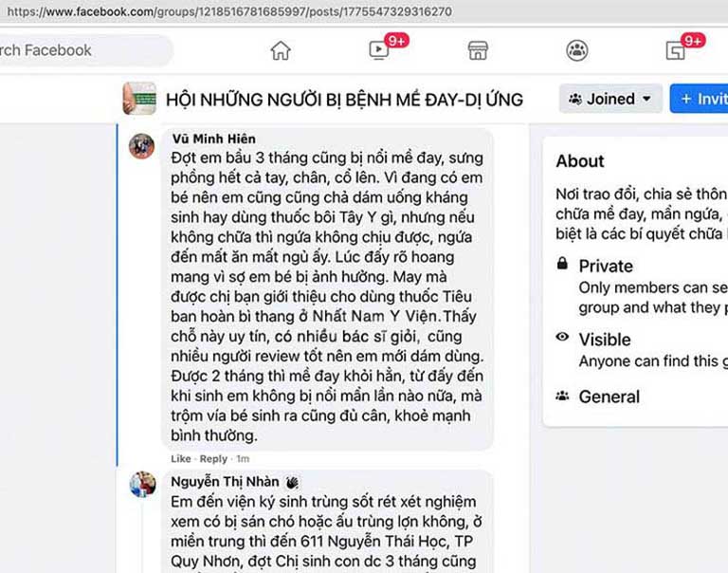The width and height of the screenshot is (728, 573).
Task: Open Vũ Minh Hiên's profile name link
Action: click(213, 139)
